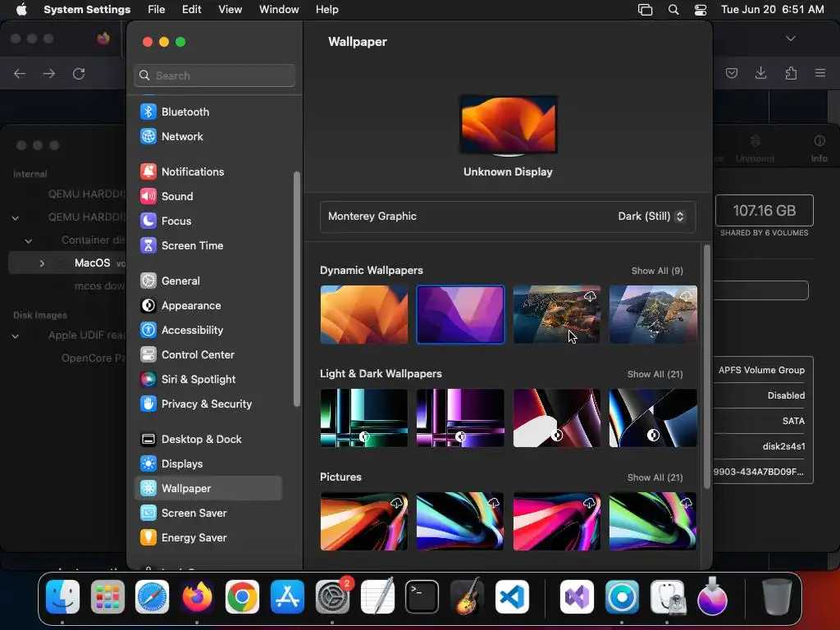Open Finder from the Dock
The image size is (840, 630).
(x=62, y=597)
